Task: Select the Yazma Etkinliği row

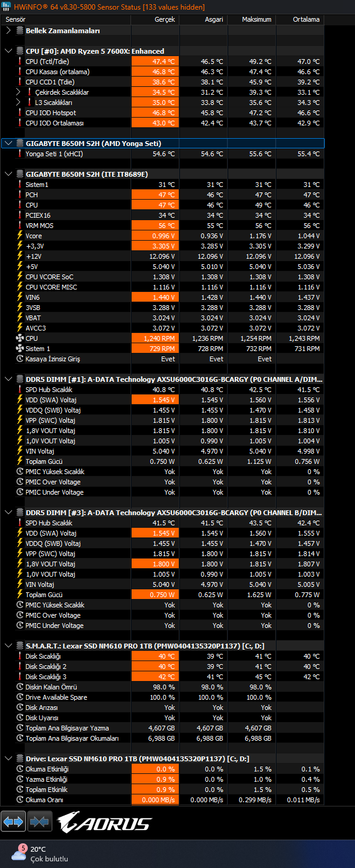Action: [x=163, y=779]
